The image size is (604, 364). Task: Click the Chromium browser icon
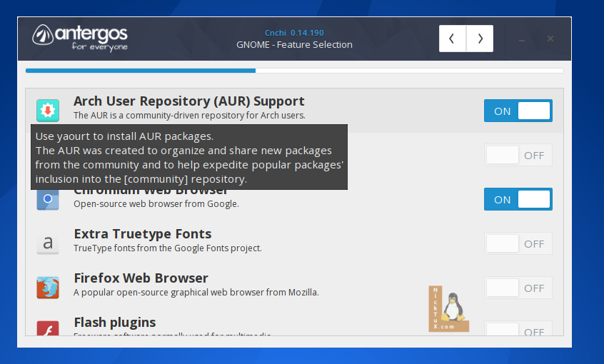coord(48,201)
